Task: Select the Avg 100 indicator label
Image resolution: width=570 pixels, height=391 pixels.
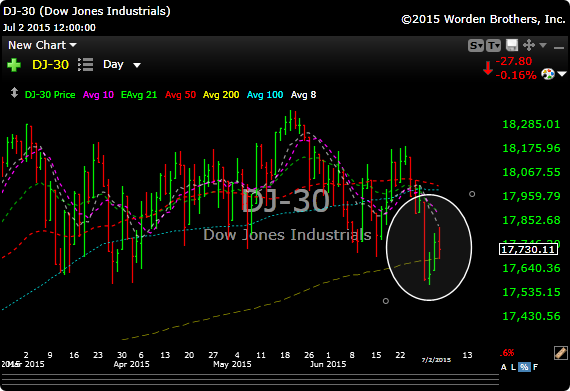Action: pos(265,95)
